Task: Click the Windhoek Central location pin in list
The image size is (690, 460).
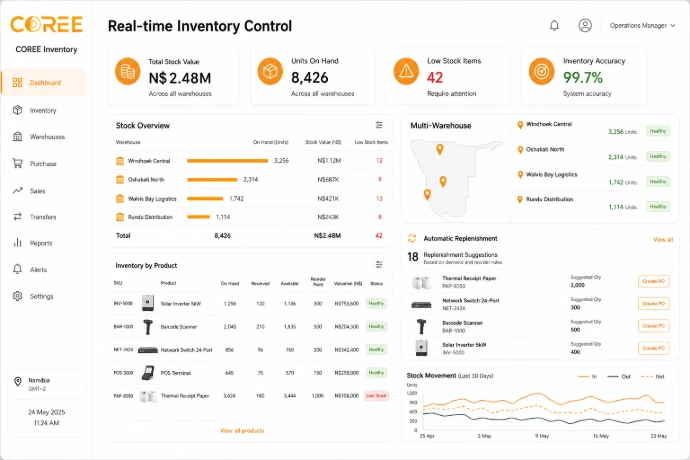Action: coord(520,125)
